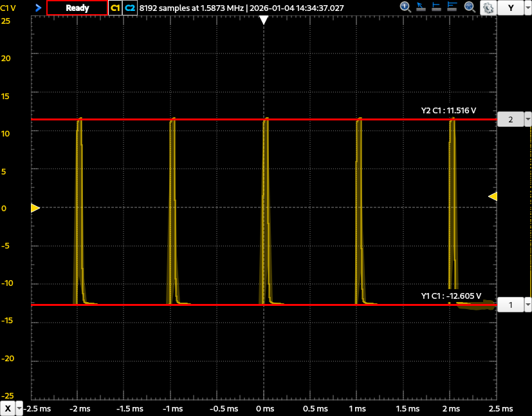532x416 pixels.
Task: Open dropdown for Y cursor 2
Action: (528, 120)
